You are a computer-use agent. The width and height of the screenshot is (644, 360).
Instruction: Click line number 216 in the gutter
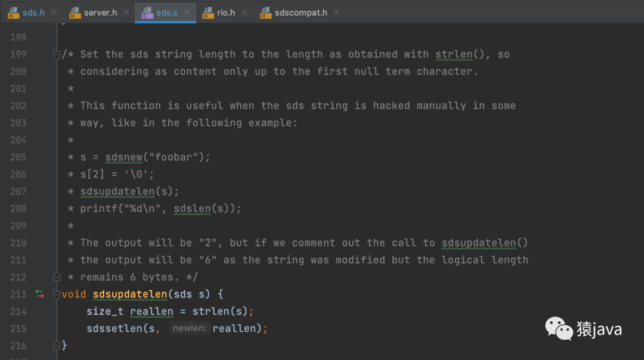(x=18, y=346)
